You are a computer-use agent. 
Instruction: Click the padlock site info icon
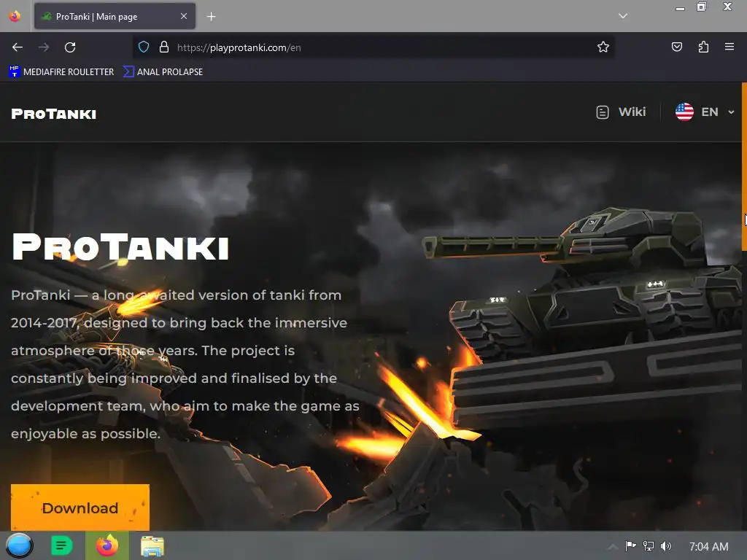164,47
